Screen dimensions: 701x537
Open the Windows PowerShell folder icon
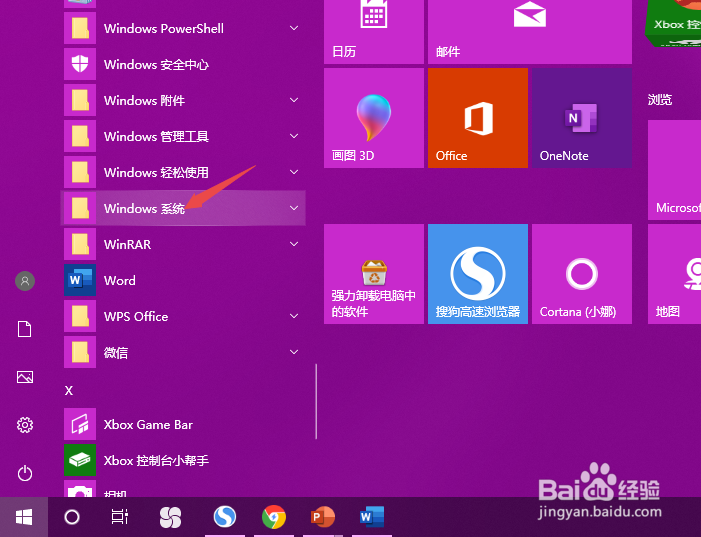tap(80, 28)
